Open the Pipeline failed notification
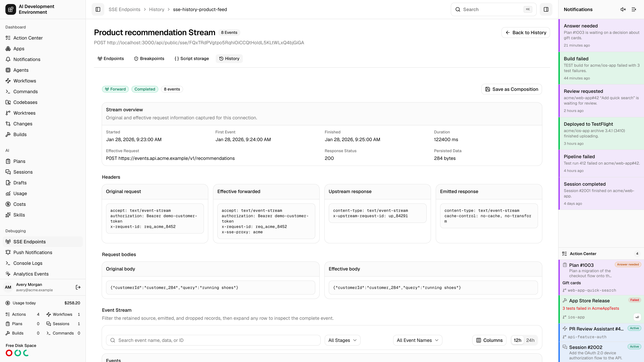Viewport: 644px width, 362px height. 601,164
